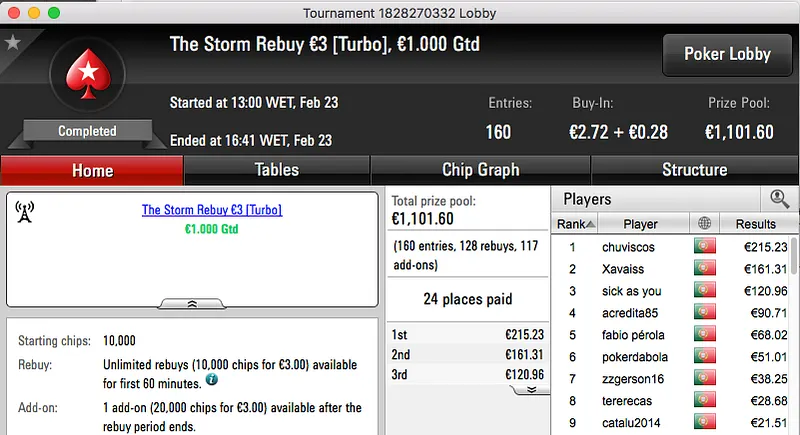Click the rebuy info icon
800x435 pixels.
point(211,380)
